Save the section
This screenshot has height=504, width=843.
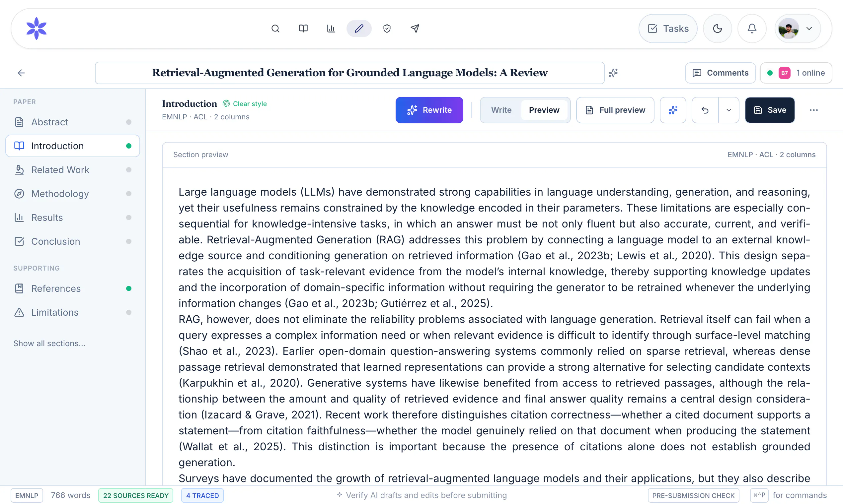tap(770, 110)
